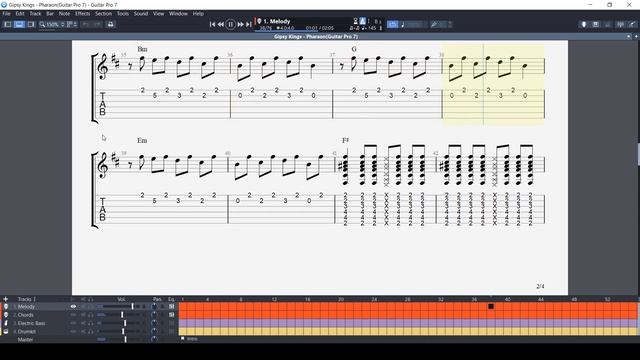Screen dimensions: 640x360
Task: Toggle the bottom global view panel
Action: 19,24
